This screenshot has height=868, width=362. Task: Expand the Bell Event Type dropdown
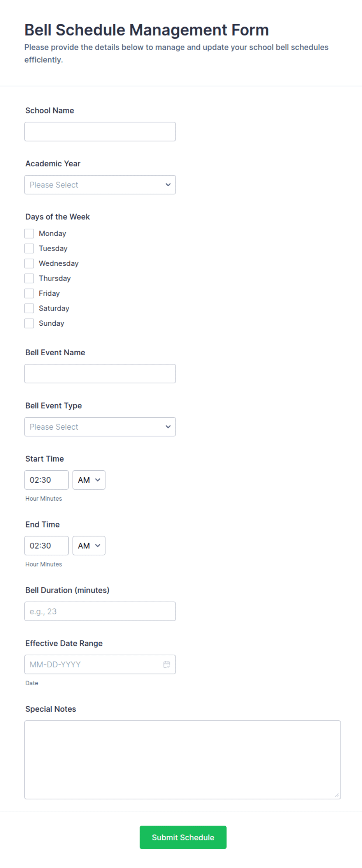(100, 427)
